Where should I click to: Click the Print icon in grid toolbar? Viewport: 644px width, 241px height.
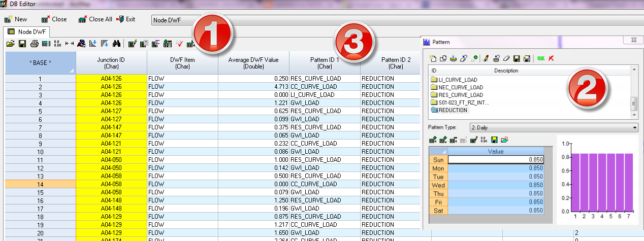click(34, 44)
